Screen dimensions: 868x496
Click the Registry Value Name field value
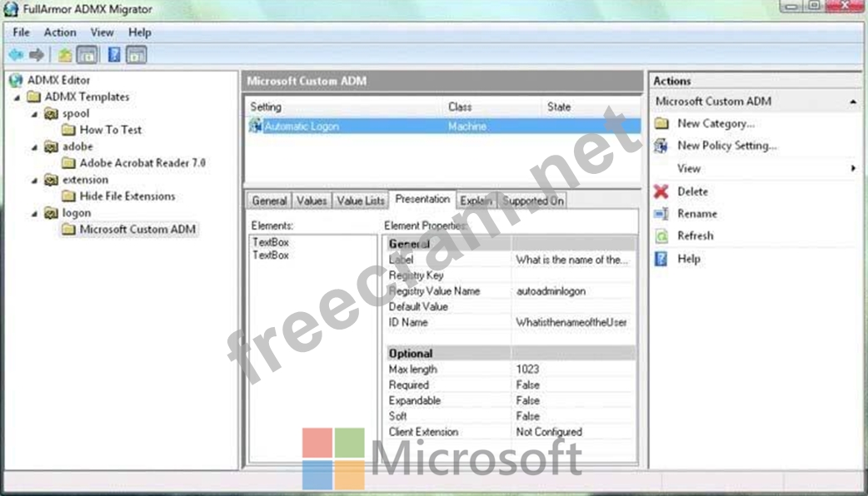[x=573, y=290]
